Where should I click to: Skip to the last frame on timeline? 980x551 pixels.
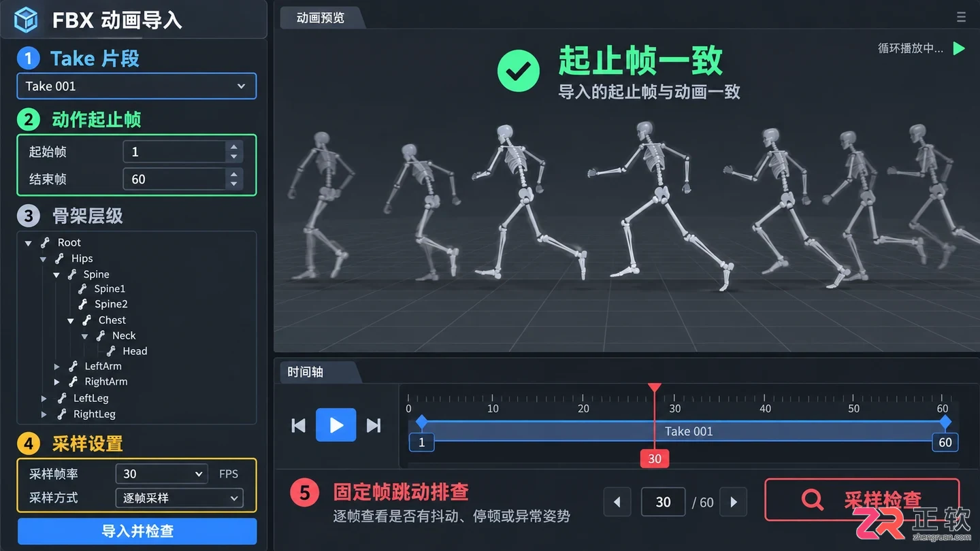point(374,425)
